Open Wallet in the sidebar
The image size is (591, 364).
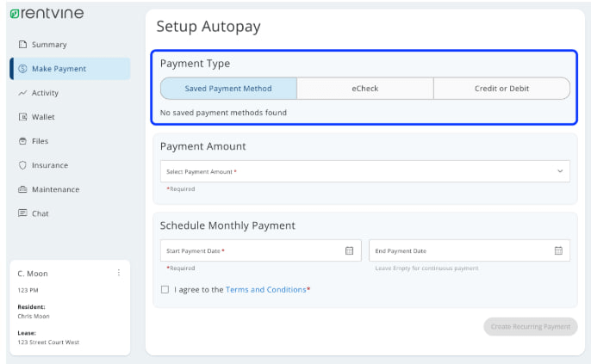click(x=70, y=117)
